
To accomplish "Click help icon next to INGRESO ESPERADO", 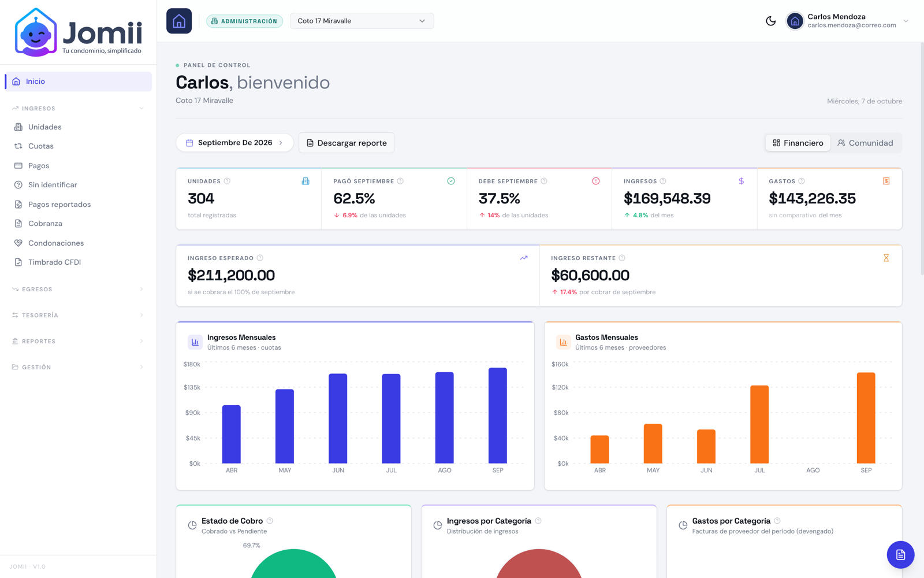I will pyautogui.click(x=260, y=258).
